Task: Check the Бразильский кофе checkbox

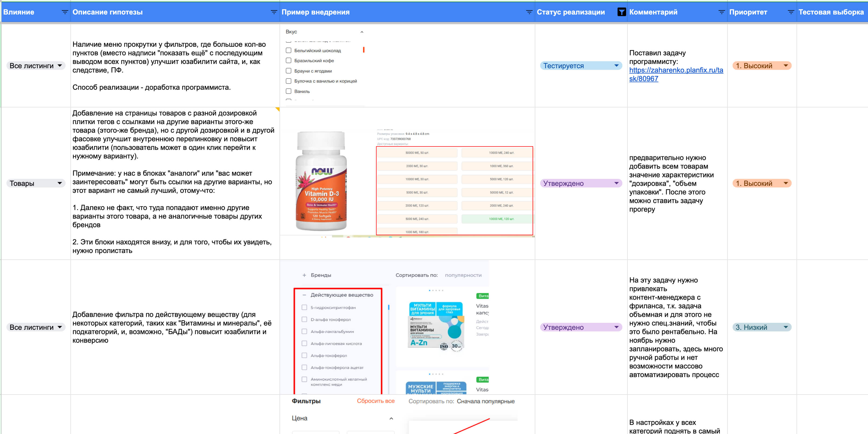Action: click(x=288, y=61)
